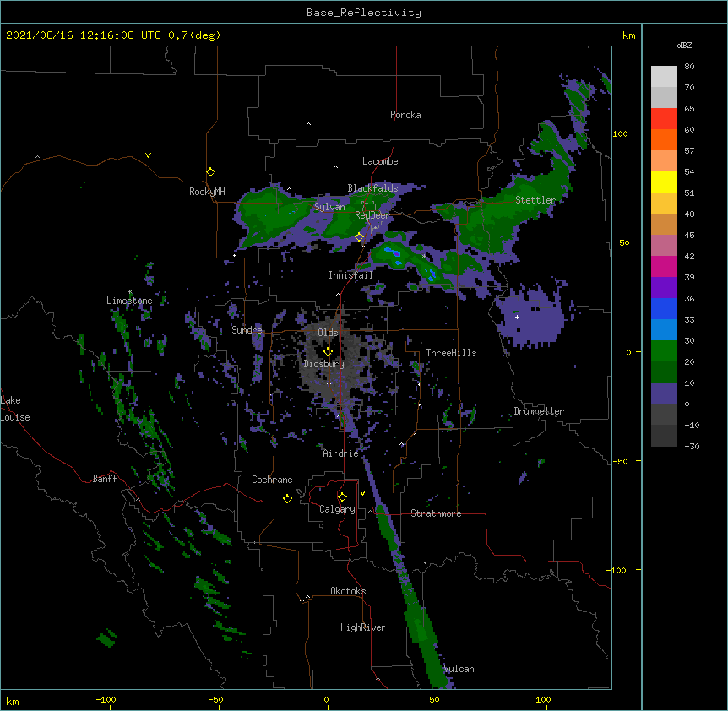Pick the royal blue 33-36 dBZ legend swatch
This screenshot has height=711, width=728.
[x=664, y=308]
